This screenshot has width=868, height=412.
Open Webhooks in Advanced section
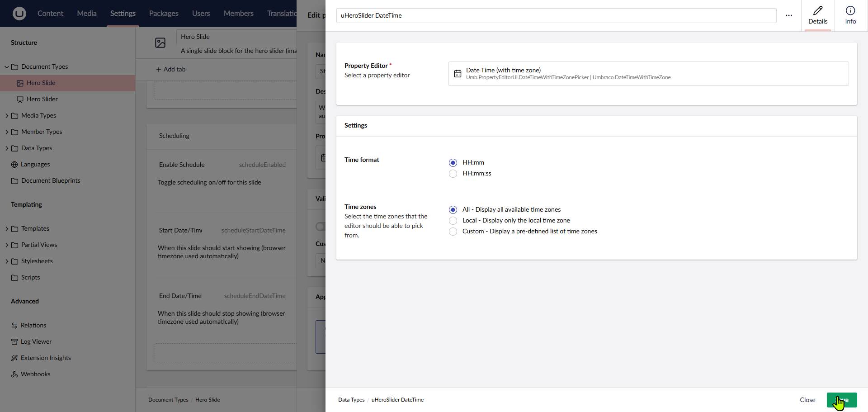click(x=35, y=374)
